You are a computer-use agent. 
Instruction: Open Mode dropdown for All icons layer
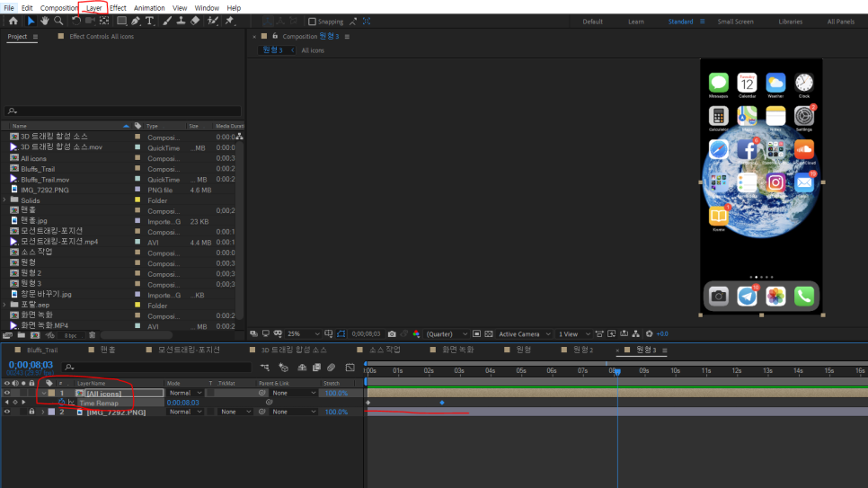point(185,394)
